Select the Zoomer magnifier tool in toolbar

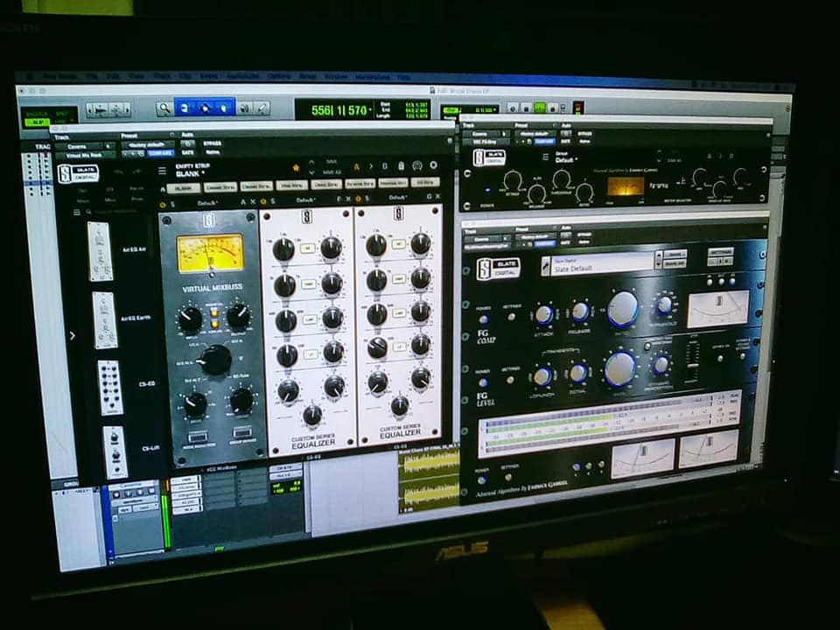pyautogui.click(x=164, y=108)
